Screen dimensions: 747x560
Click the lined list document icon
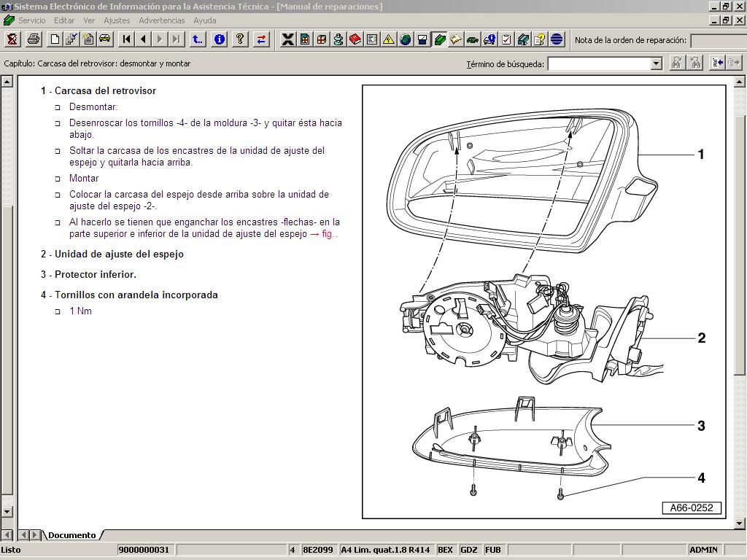pos(371,39)
